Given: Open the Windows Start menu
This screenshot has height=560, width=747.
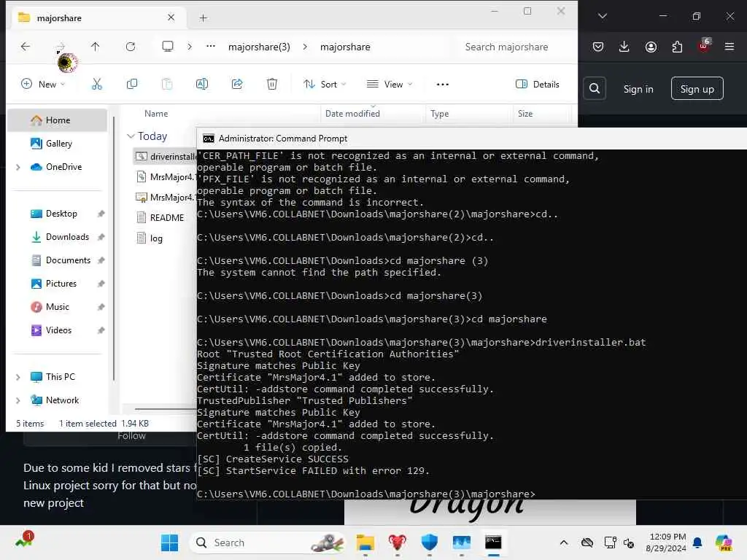Looking at the screenshot, I should pyautogui.click(x=169, y=542).
